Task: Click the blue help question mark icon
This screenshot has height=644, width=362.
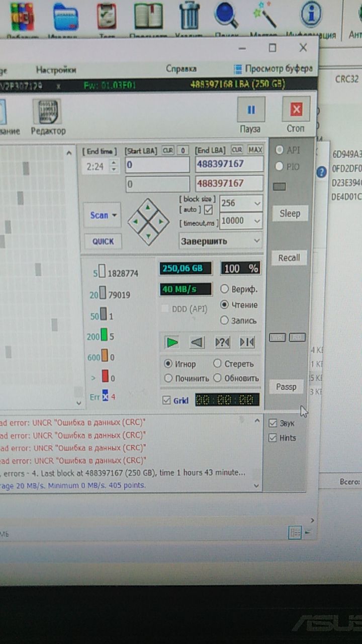Action: click(322, 172)
